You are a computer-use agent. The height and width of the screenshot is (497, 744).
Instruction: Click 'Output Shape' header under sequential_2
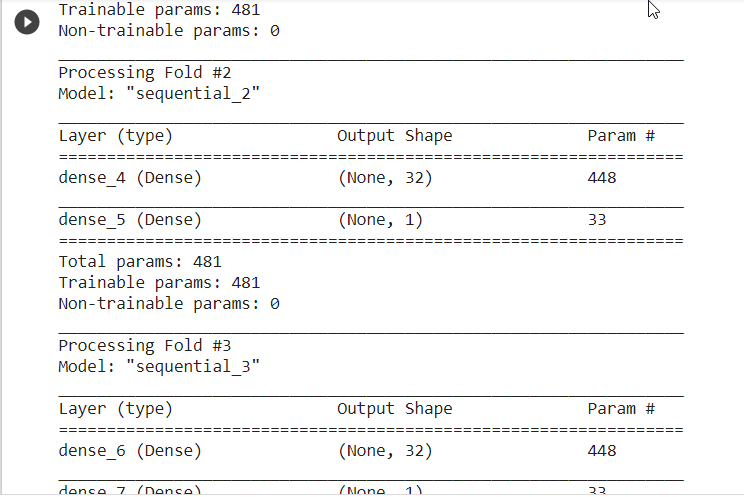(395, 136)
